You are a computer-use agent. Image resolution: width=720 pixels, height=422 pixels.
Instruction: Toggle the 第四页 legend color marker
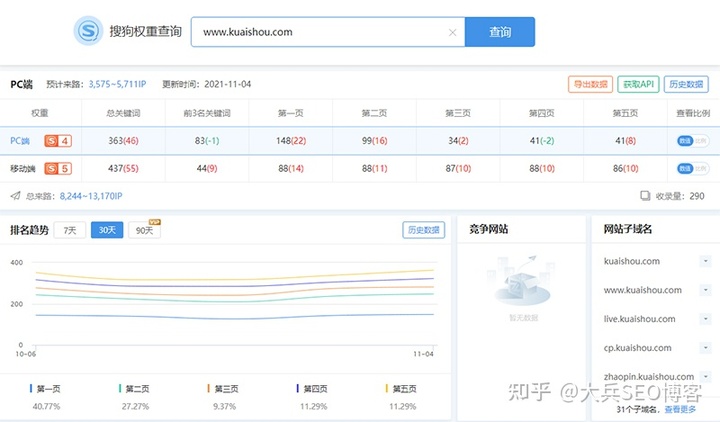pos(298,388)
